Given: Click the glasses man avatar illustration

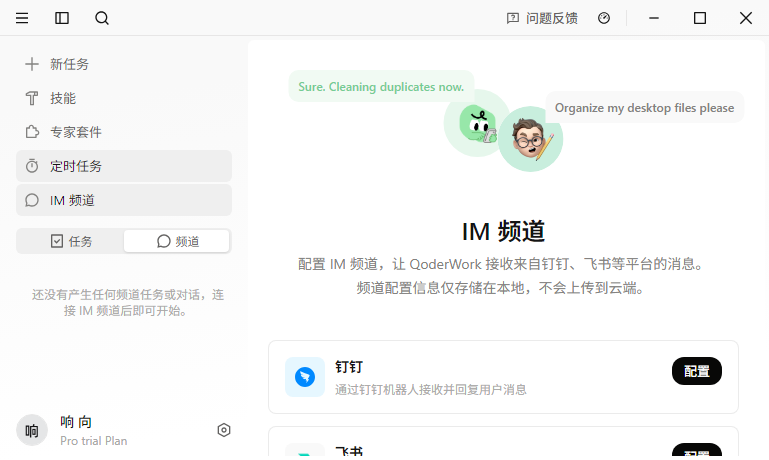Looking at the screenshot, I should pos(531,139).
